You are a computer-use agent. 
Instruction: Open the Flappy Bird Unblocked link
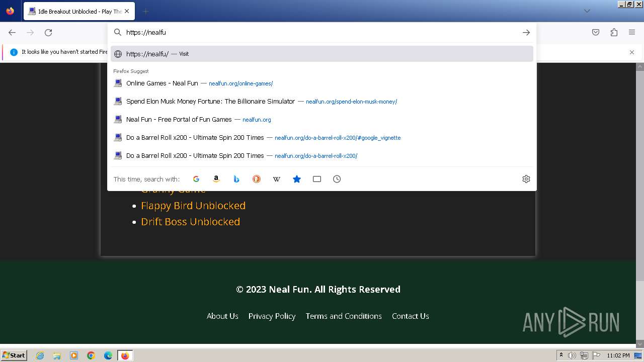point(193,206)
